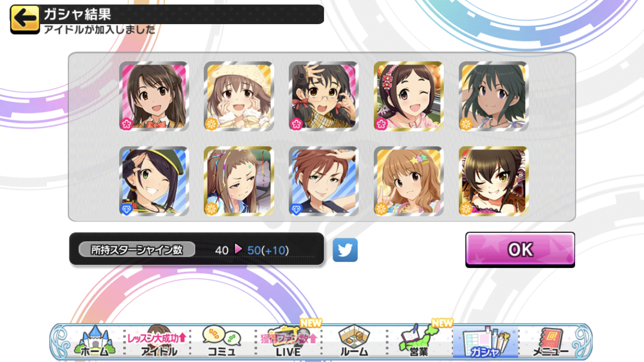Select the idol card with confetti streamers
644x362 pixels.
[239, 181]
